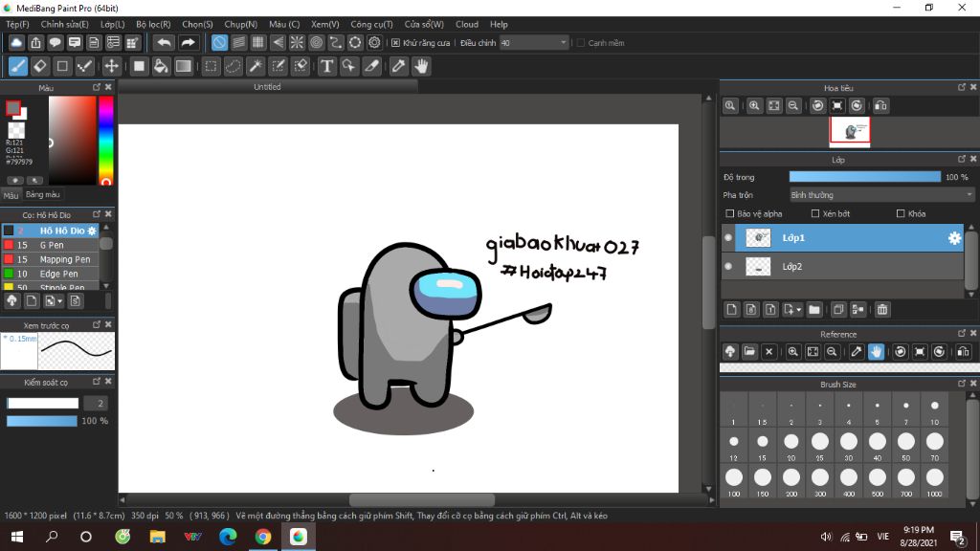The image size is (980, 551).
Task: Undock the Màu color panel
Action: point(97,87)
